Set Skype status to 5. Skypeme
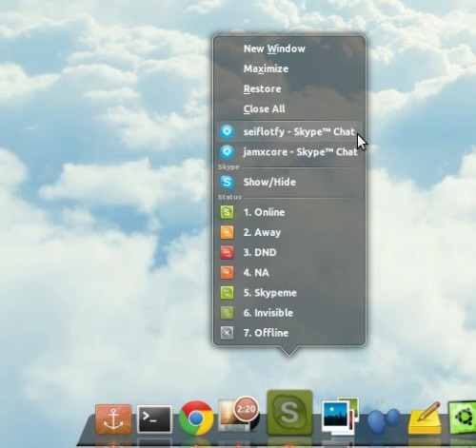Viewport: 476px width, 448px height. 288,293
